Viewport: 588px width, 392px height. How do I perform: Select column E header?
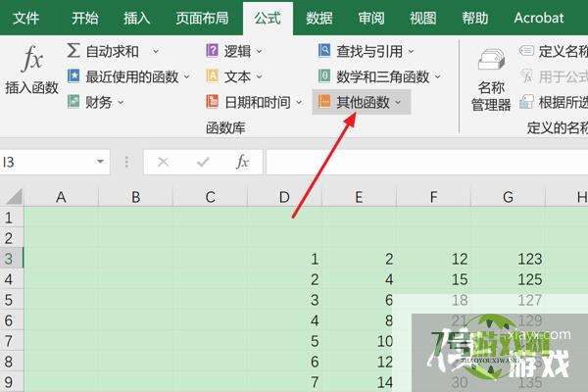pos(359,197)
